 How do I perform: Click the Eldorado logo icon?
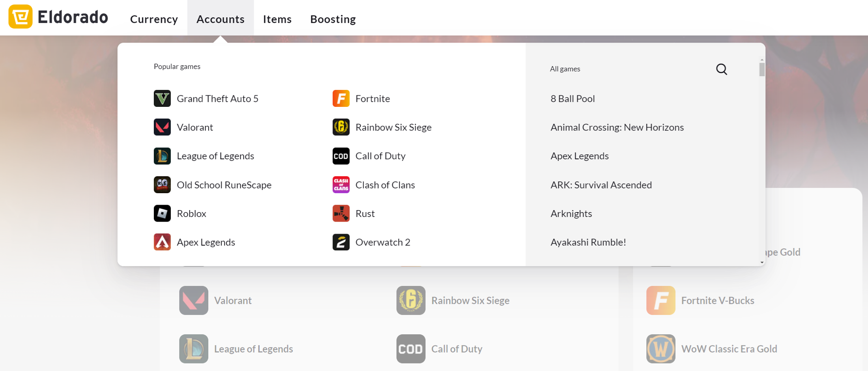pyautogui.click(x=21, y=17)
